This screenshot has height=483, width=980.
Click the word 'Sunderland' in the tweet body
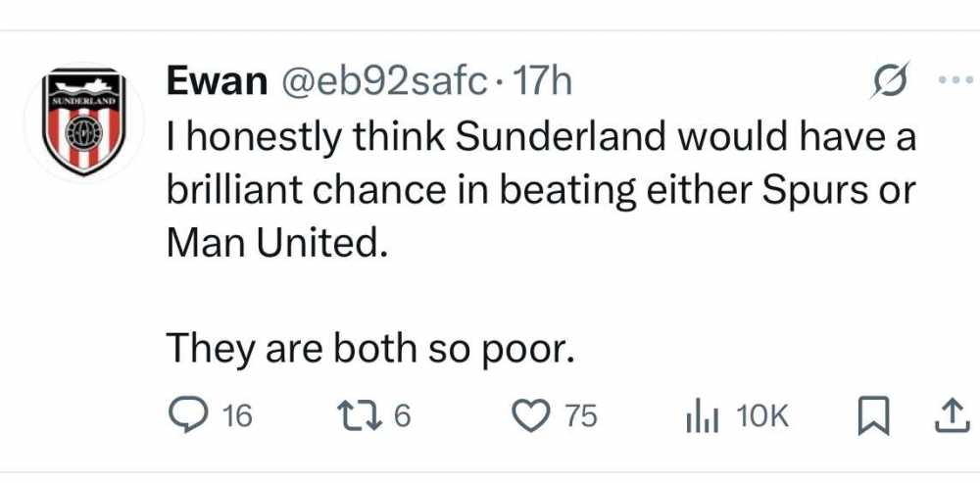560,137
